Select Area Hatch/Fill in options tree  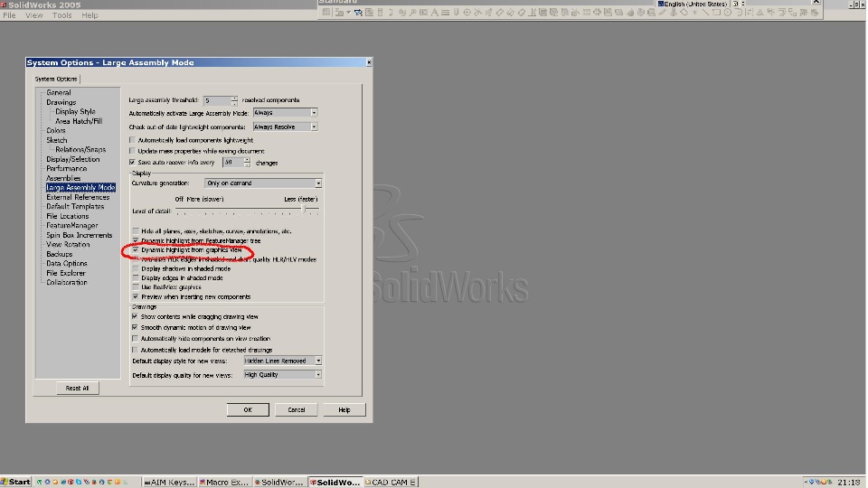(79, 120)
